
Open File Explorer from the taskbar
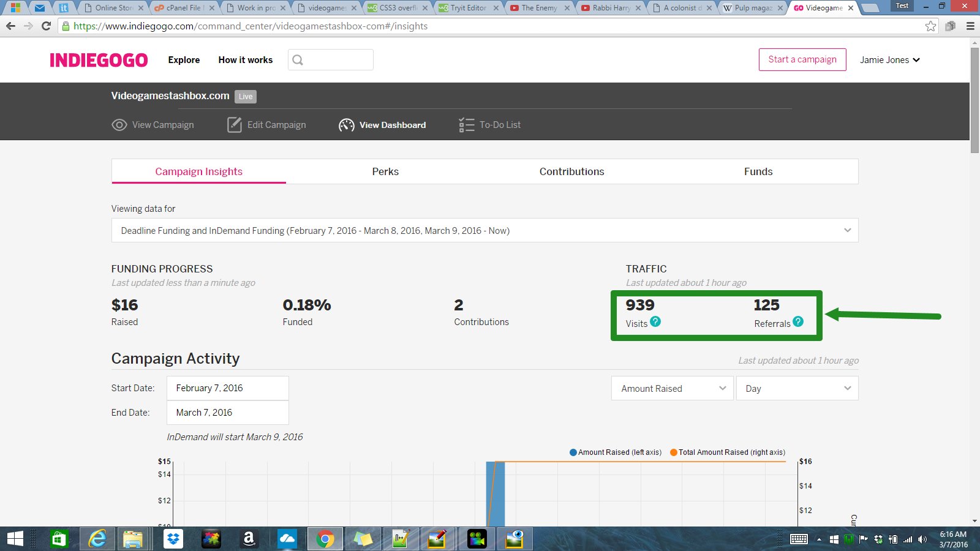tap(133, 539)
